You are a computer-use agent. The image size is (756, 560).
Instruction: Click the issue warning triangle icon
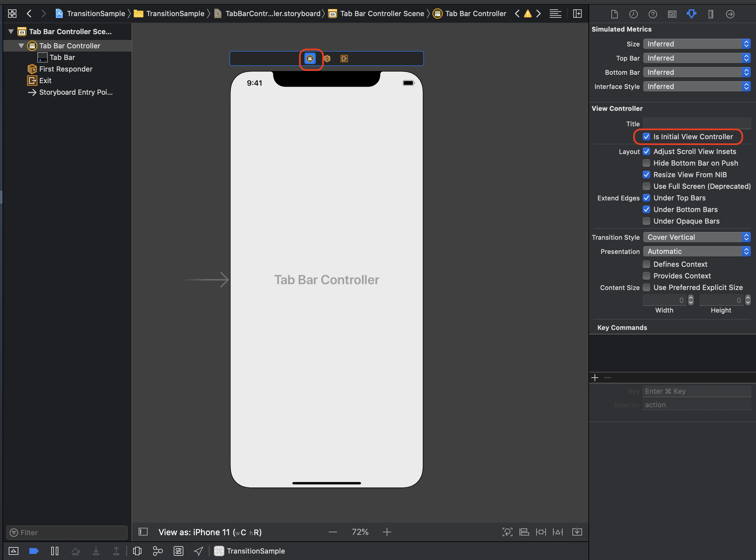(528, 14)
